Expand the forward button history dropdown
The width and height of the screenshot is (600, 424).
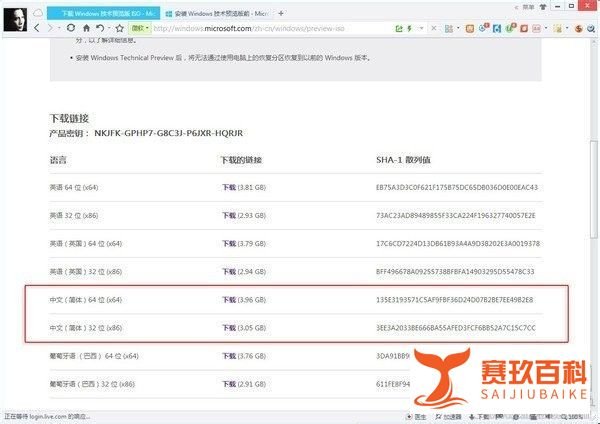coord(59,28)
